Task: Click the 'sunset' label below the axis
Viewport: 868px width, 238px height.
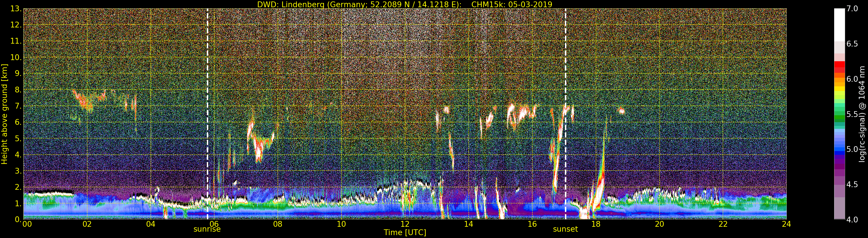Action: 565,229
